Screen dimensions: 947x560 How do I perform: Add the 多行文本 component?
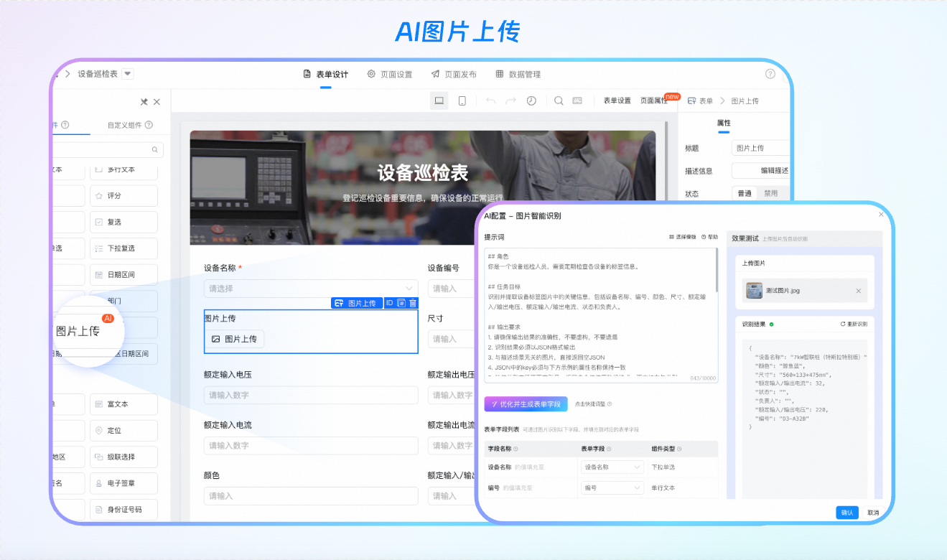[x=123, y=170]
